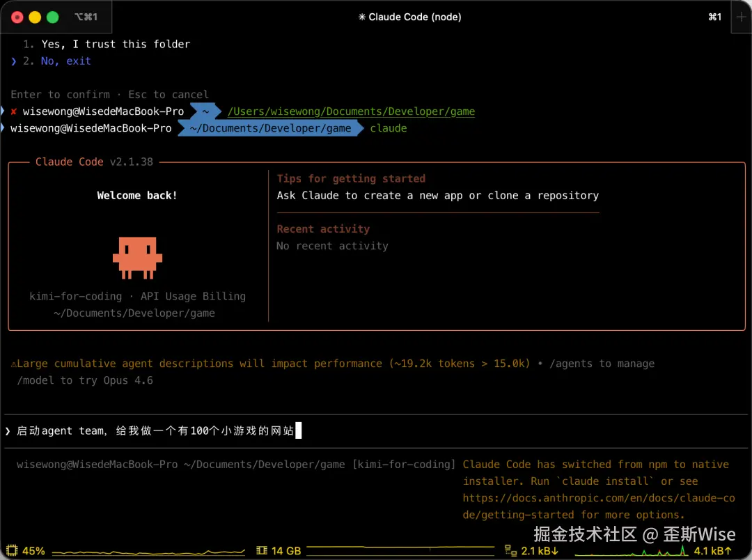Screen dimensions: 752x560
Task: Click the blue '~/Documents/Developer/game' prompt segment
Action: point(270,128)
